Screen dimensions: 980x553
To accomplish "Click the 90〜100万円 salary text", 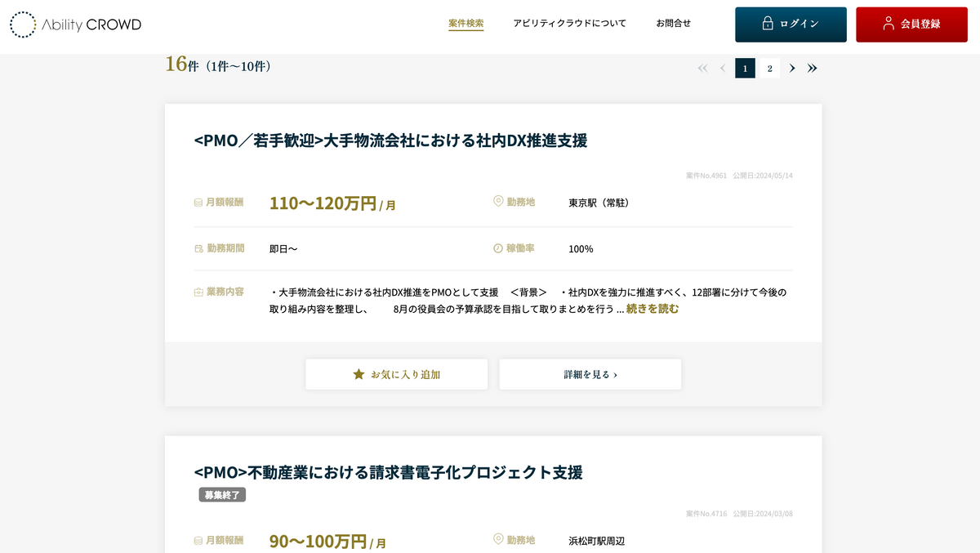I will point(327,542).
